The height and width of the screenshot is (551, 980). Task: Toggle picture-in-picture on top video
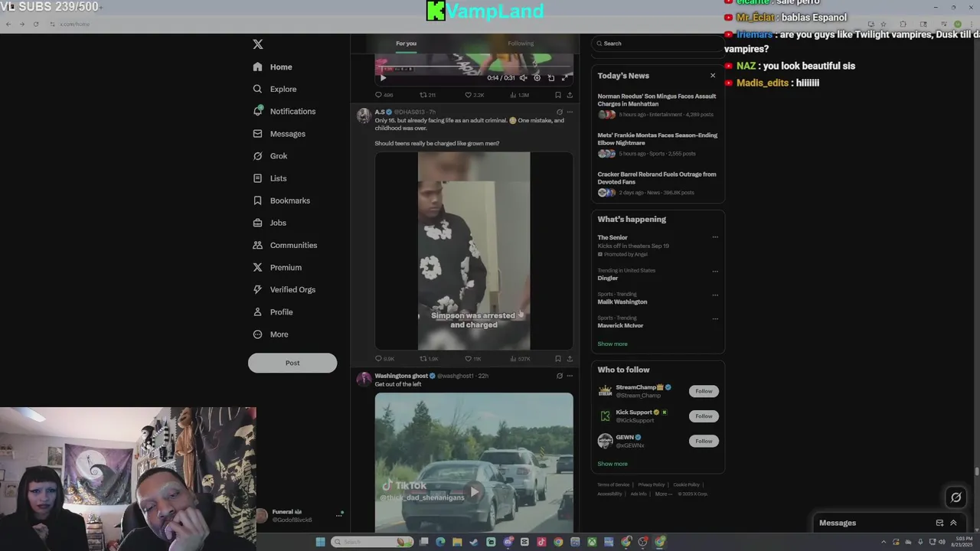(x=551, y=77)
